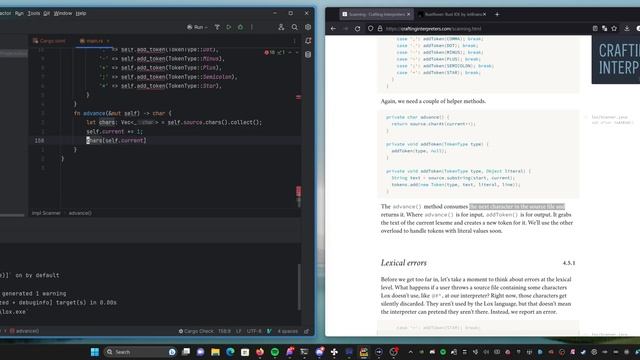Click the terminal panel vertical scrollbar

[x=299, y=288]
